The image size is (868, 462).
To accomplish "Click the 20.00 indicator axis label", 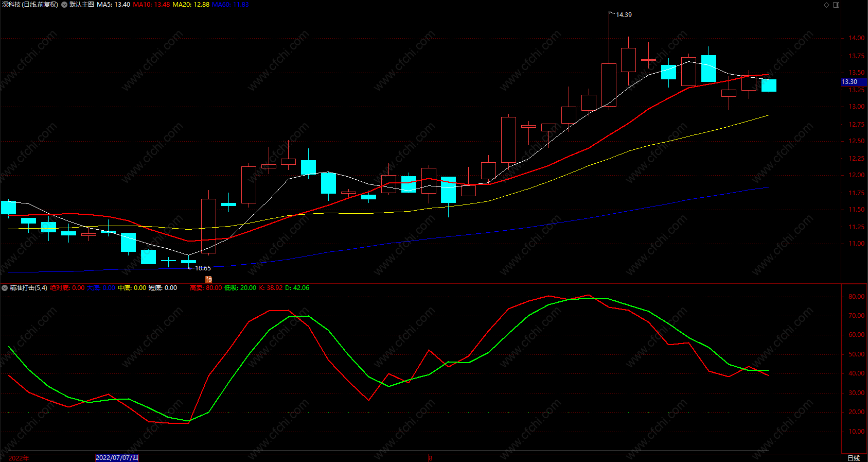I will (x=857, y=412).
